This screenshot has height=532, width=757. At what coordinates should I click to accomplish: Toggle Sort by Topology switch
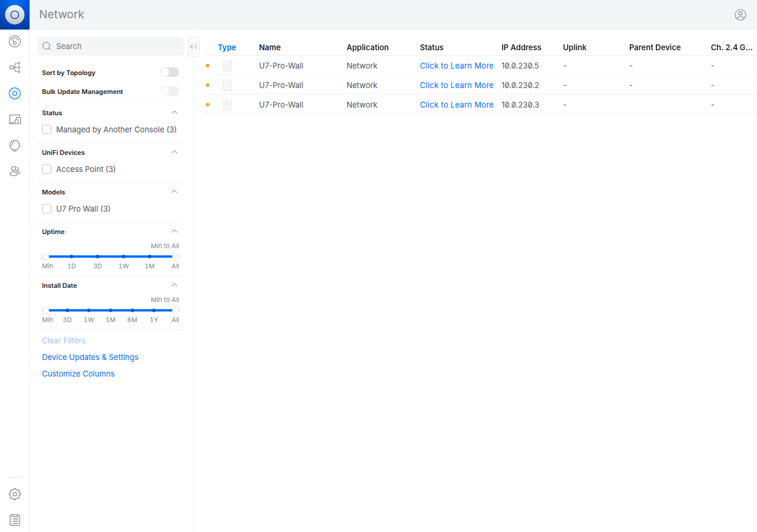[170, 72]
